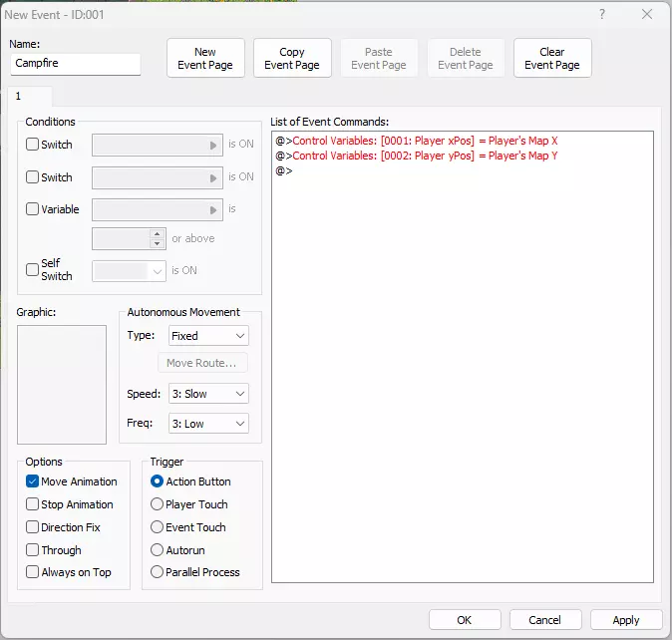Enable the Self Switch condition checkbox
The height and width of the screenshot is (640, 672).
33,269
